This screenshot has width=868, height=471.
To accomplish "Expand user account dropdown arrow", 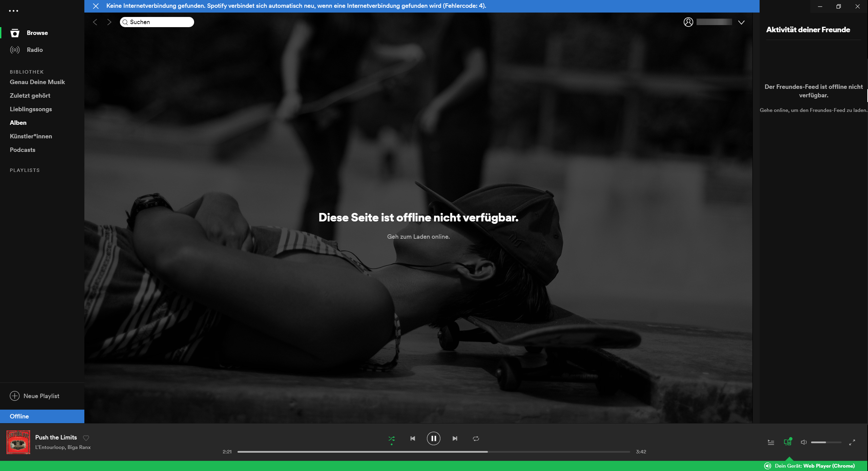I will coord(741,22).
